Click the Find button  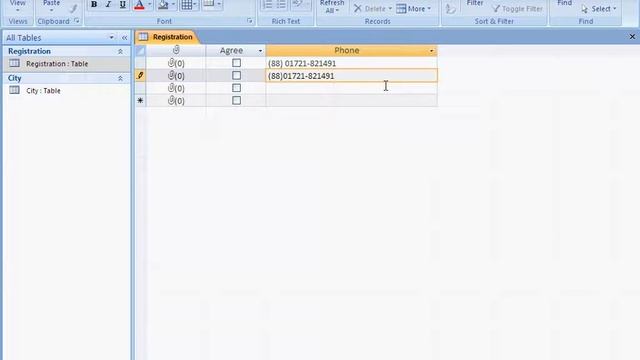(564, 3)
